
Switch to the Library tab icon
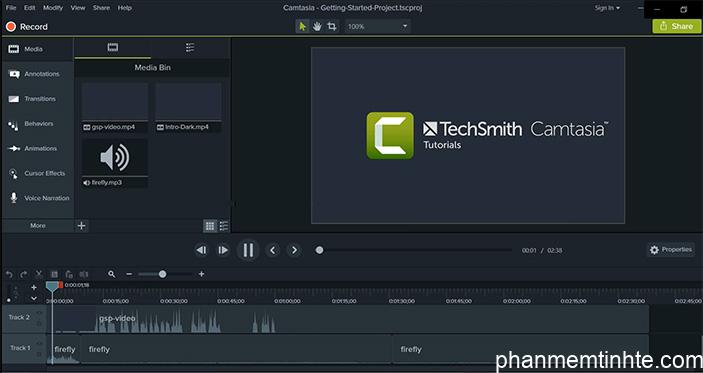[190, 48]
